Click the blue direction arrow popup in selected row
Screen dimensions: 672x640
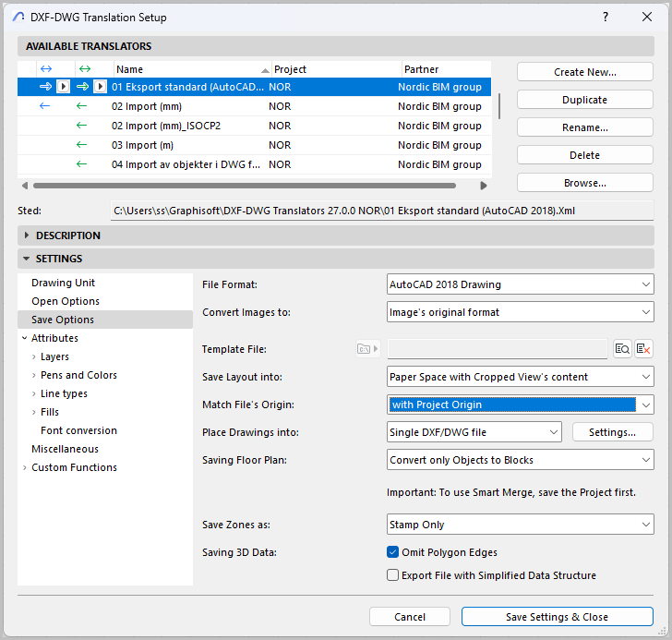click(63, 87)
